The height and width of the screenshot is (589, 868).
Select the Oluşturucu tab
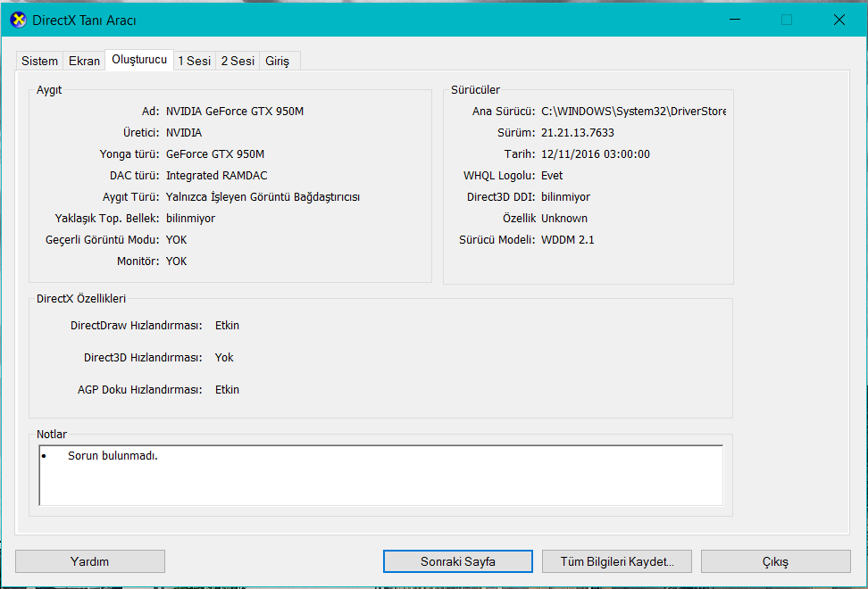point(139,60)
